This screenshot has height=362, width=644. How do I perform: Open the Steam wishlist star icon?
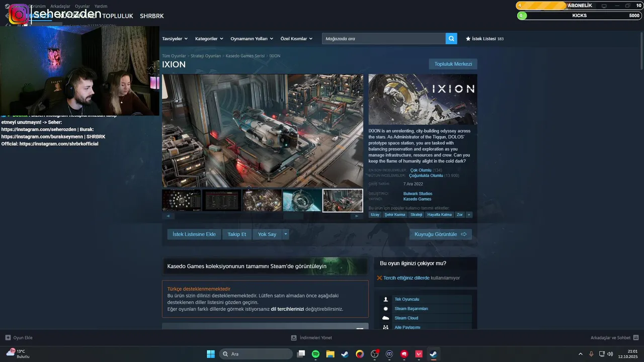click(468, 39)
